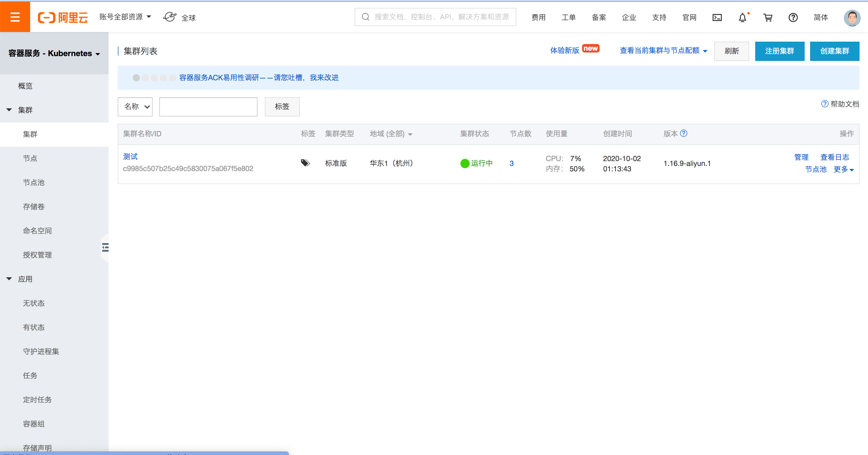The width and height of the screenshot is (868, 455).
Task: Collapse the 集群 section in sidebar
Action: coord(9,110)
